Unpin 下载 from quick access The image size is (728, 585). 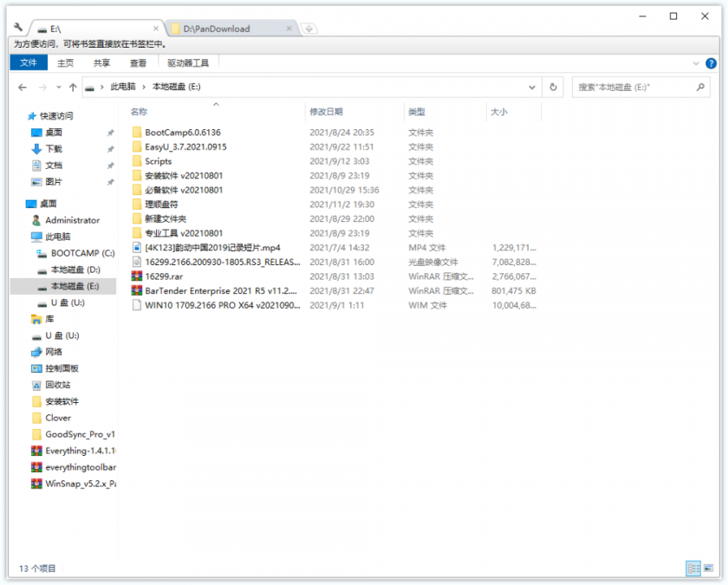(x=110, y=149)
